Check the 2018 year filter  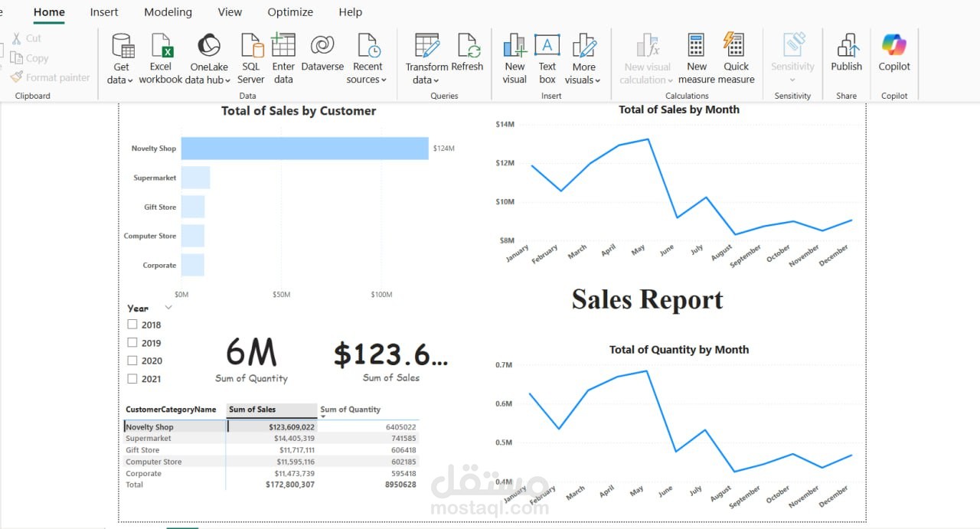132,325
